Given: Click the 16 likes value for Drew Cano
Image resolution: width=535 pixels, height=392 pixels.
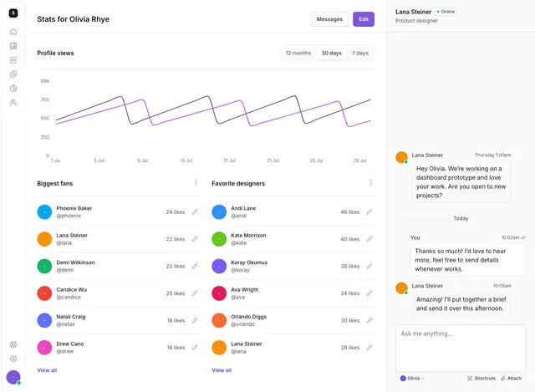Looking at the screenshot, I should click(x=176, y=348).
